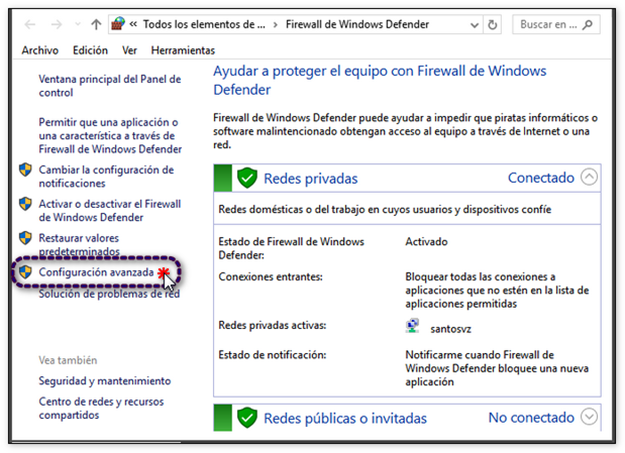
Task: Click 'Conectado' status text
Action: (x=541, y=177)
